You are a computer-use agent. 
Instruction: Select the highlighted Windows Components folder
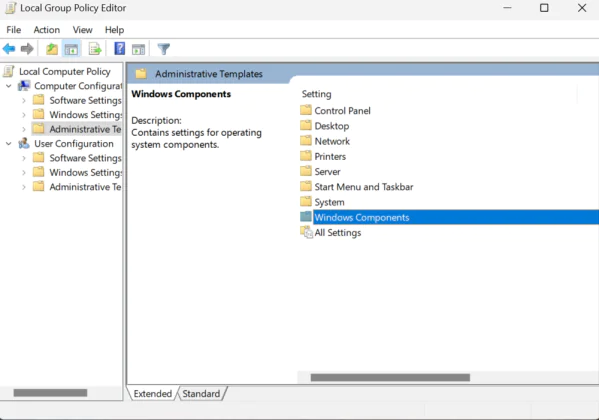tap(449, 217)
